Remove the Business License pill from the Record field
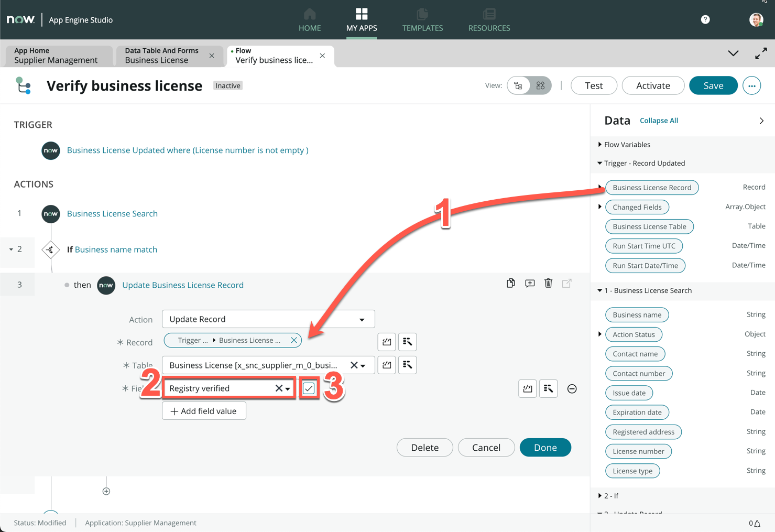 (294, 340)
